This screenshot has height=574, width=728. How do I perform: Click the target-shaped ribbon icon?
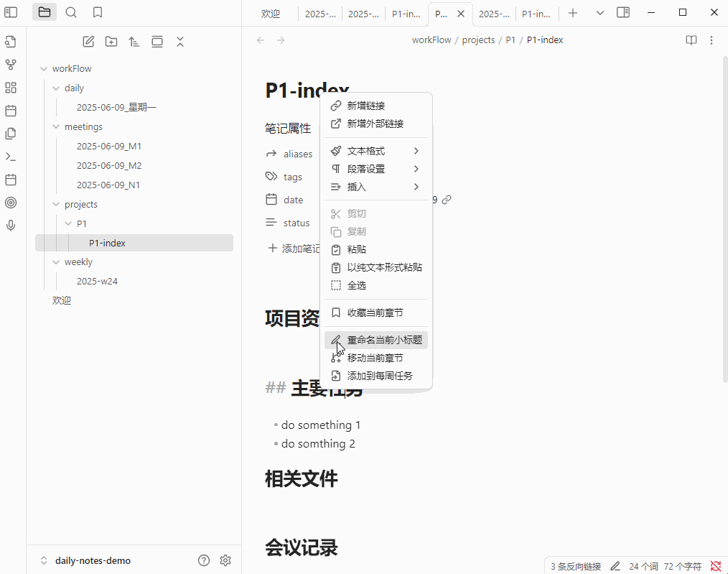click(11, 203)
